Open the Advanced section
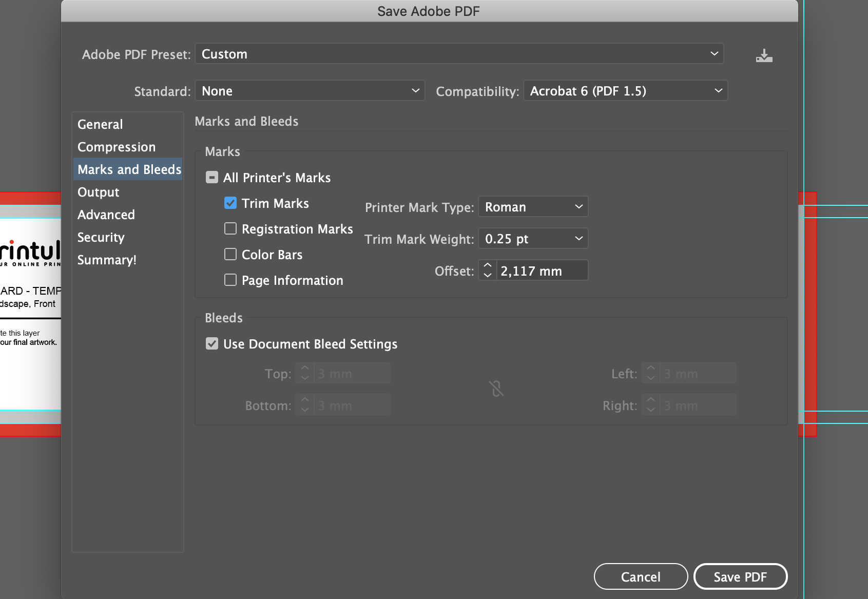Screen dimensions: 868x599 128,215
